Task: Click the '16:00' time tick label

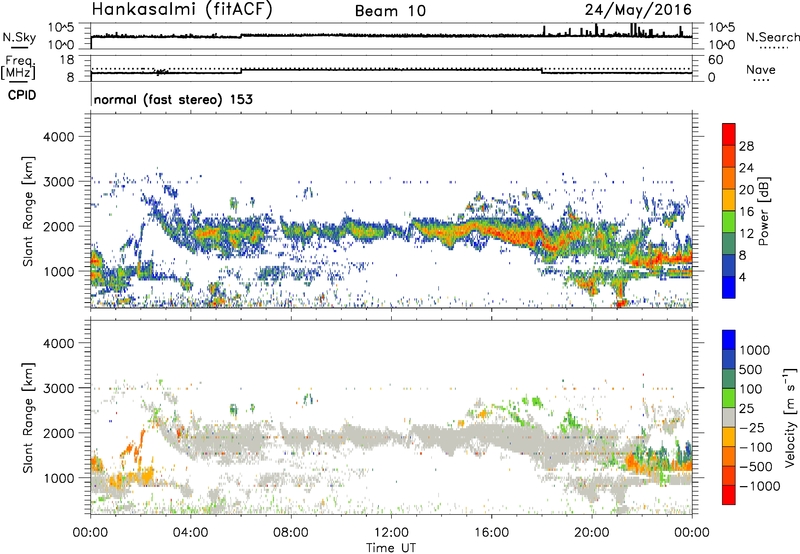Action: coord(491,533)
